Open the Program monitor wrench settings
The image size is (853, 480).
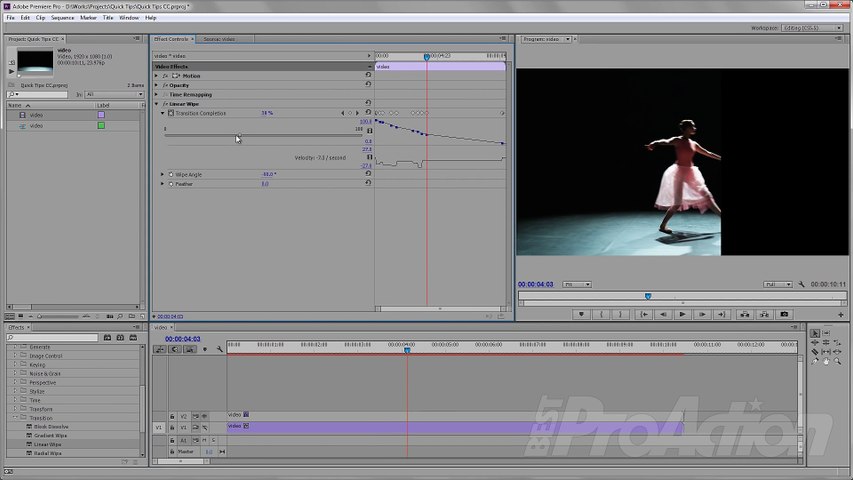tap(802, 284)
